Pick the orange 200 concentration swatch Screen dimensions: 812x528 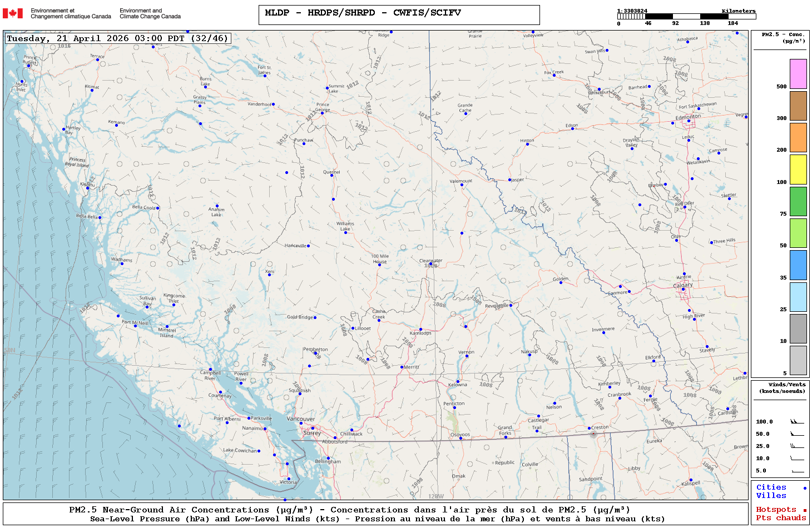[x=798, y=137]
